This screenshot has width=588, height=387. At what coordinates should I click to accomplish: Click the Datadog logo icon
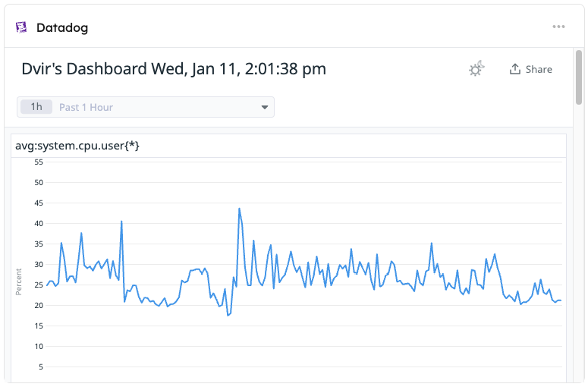(21, 27)
